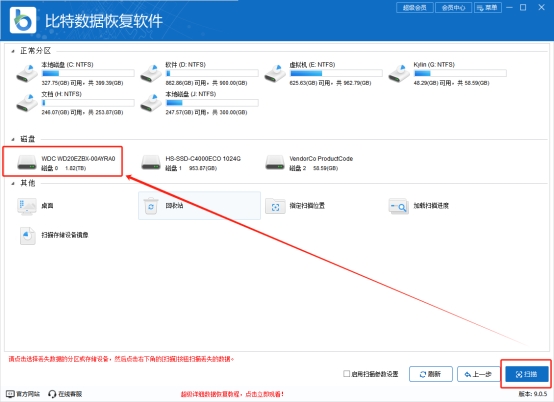Viewport: 554px width, 402px height.
Task: Open the 官方网站 link text
Action: [x=28, y=394]
